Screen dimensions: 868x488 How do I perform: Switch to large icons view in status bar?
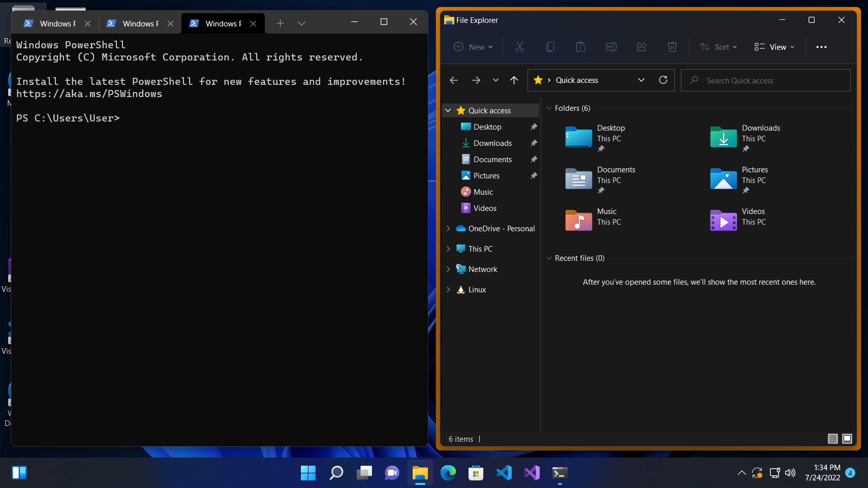(847, 439)
